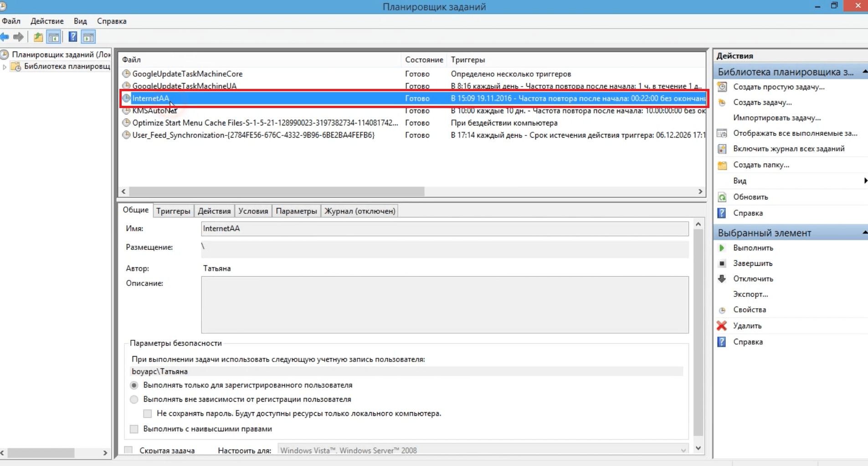Viewport: 868px width, 466px height.
Task: Select Планировщик заданий root tree node
Action: [x=61, y=54]
